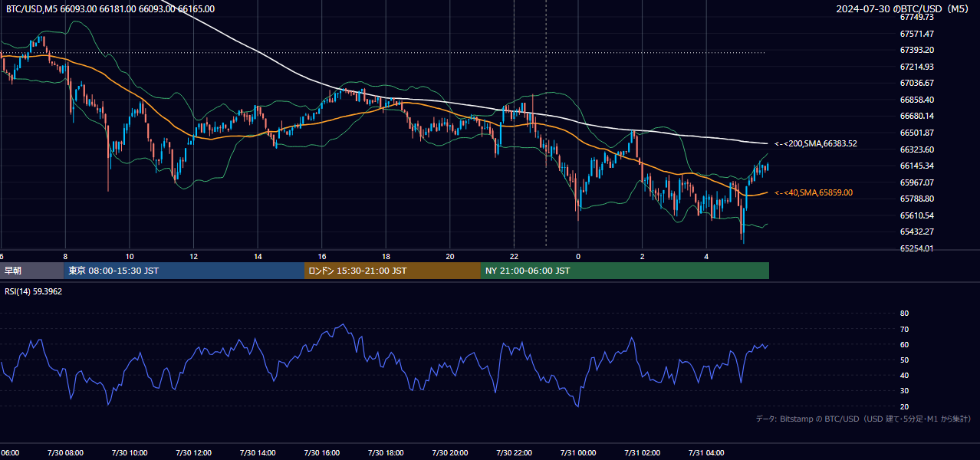Click price axis label 66323.60

tap(917, 149)
